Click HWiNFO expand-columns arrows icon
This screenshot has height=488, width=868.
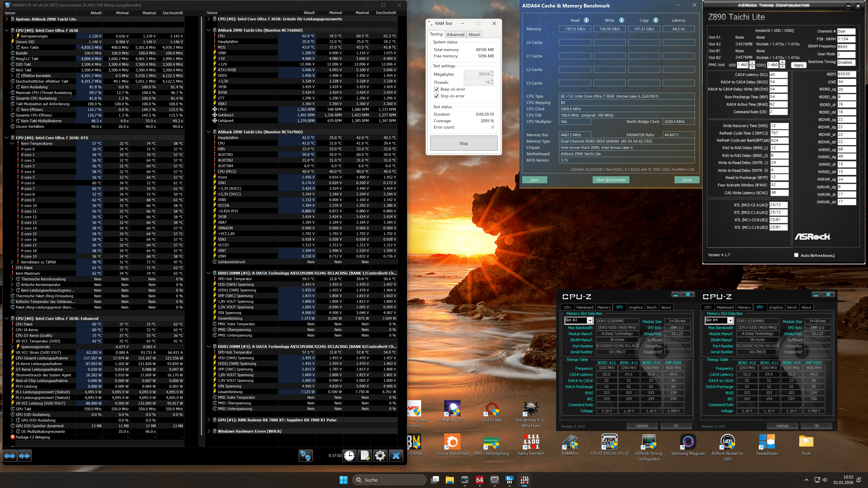(x=9, y=456)
